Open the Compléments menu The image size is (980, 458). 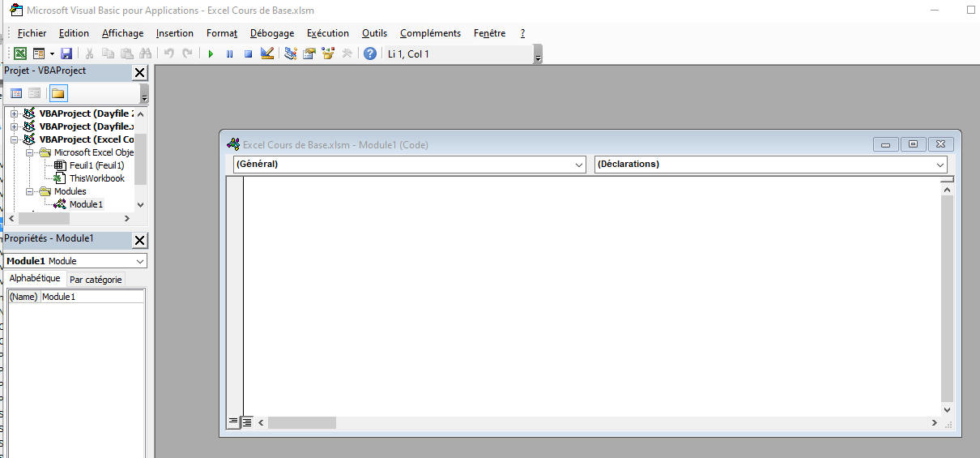[x=430, y=33]
